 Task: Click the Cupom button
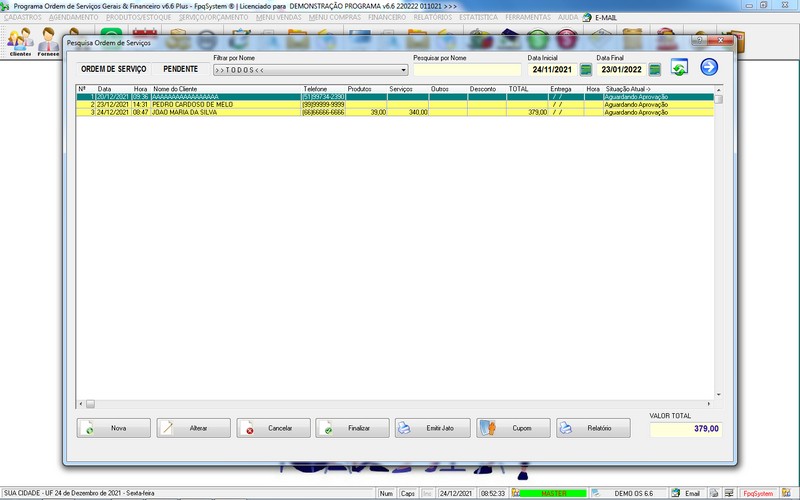[513, 428]
